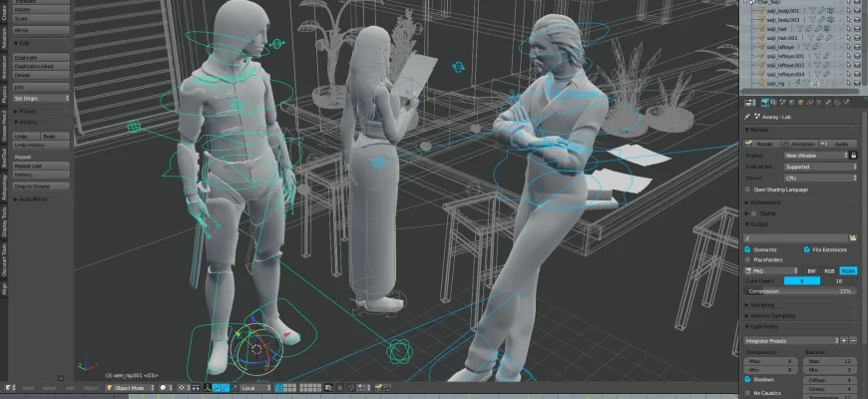Switch to the Physics sidebar tab

point(4,95)
